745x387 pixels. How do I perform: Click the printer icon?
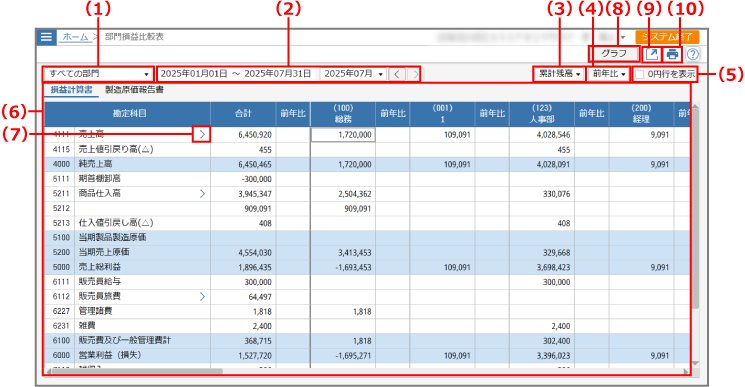coord(672,54)
